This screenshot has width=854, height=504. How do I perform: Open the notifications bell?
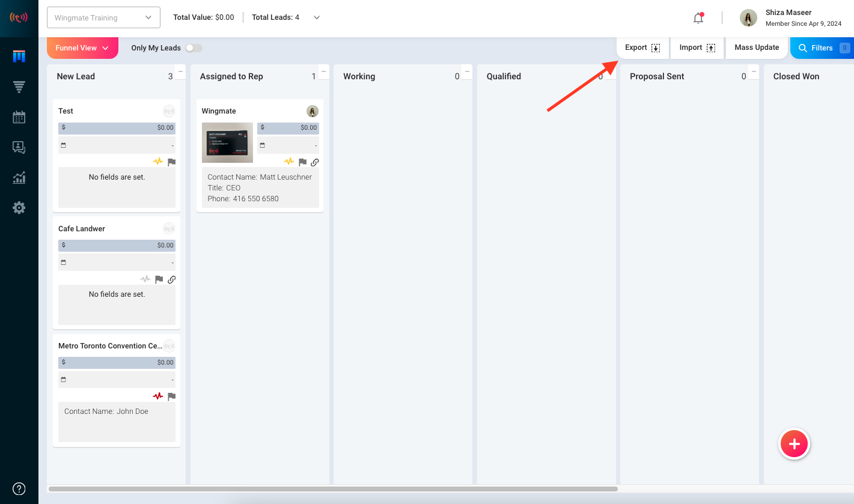[x=698, y=18]
